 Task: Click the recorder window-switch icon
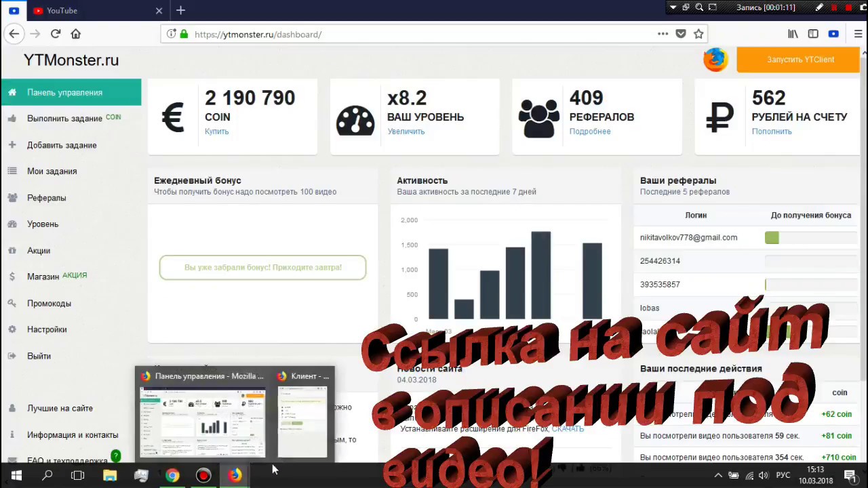point(686,7)
